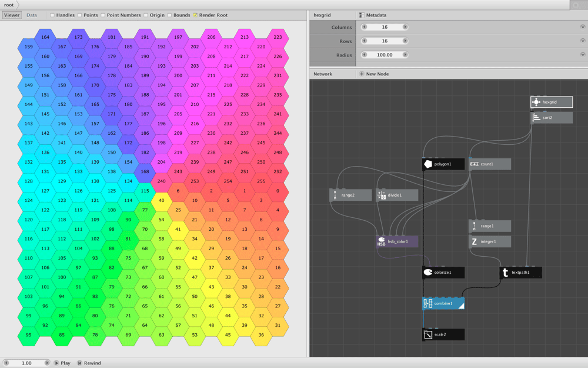Select the scale2 node icon

click(428, 334)
